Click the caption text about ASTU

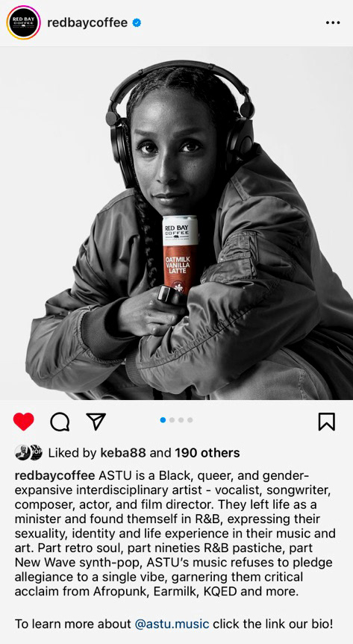[x=175, y=534]
